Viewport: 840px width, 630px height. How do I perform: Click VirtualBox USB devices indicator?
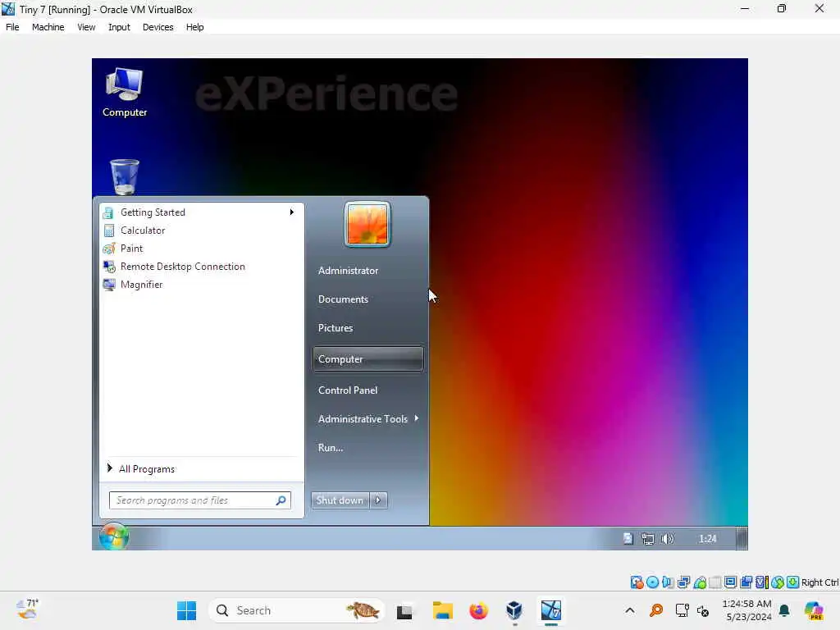pos(700,582)
